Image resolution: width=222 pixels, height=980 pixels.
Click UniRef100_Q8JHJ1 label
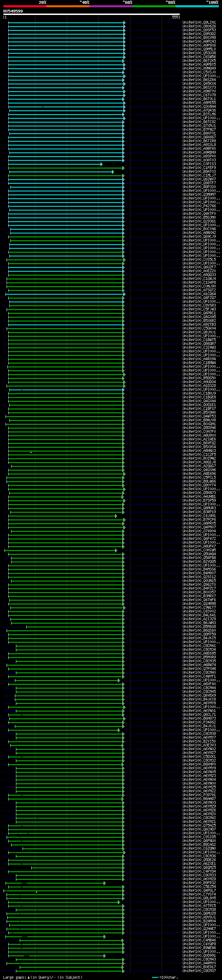click(x=199, y=332)
